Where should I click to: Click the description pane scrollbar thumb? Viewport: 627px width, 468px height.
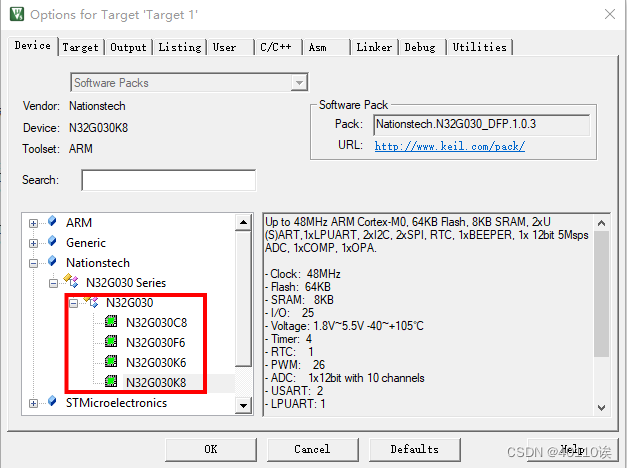[601, 294]
